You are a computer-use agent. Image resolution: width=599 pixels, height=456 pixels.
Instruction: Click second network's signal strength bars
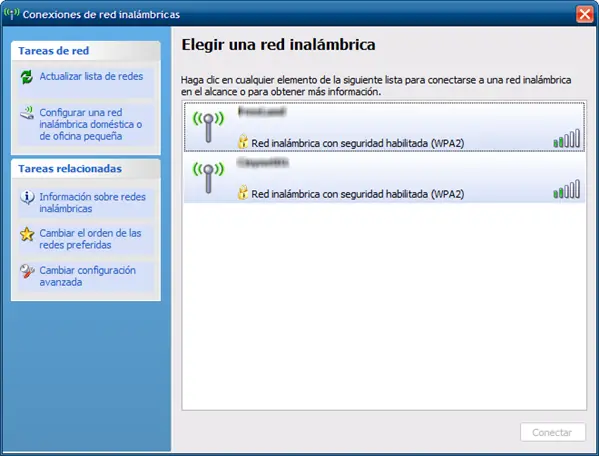(567, 189)
